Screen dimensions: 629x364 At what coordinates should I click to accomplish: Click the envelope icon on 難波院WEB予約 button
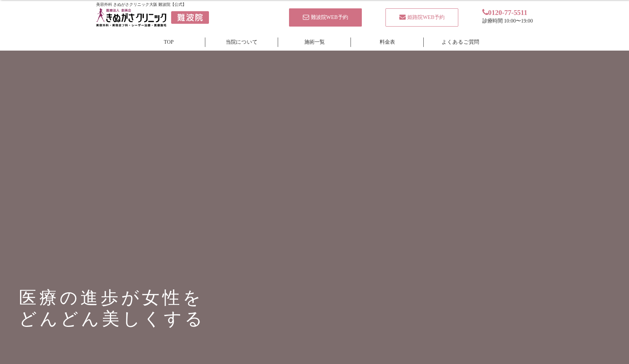(x=305, y=17)
